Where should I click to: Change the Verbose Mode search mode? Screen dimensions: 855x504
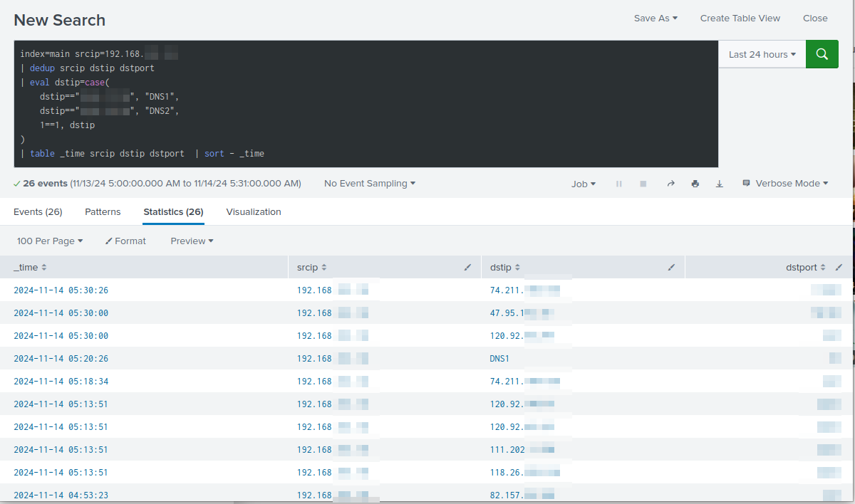(785, 184)
